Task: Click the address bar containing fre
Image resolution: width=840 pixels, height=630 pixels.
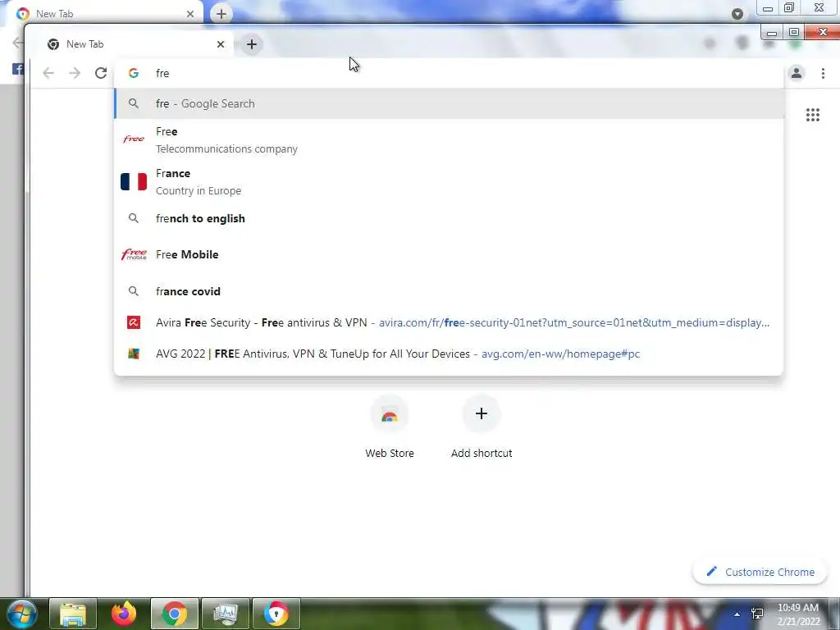Action: click(449, 73)
